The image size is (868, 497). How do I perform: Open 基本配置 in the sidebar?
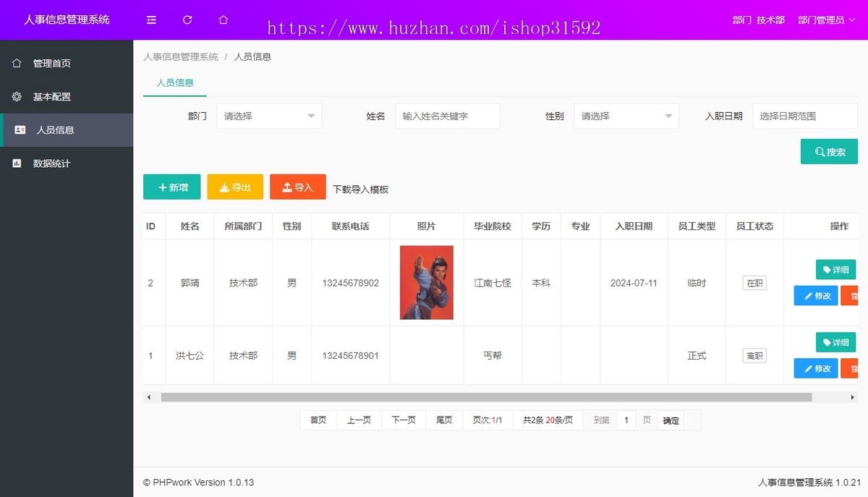click(67, 97)
